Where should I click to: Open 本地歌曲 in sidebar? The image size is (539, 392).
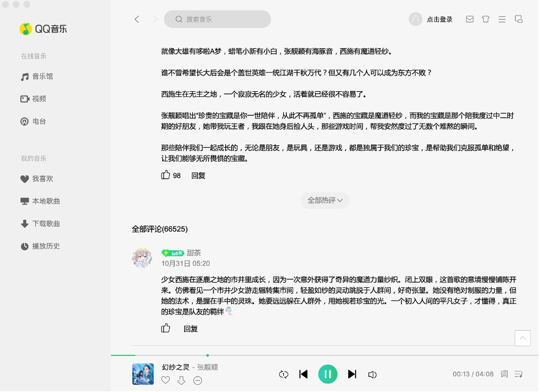point(40,201)
